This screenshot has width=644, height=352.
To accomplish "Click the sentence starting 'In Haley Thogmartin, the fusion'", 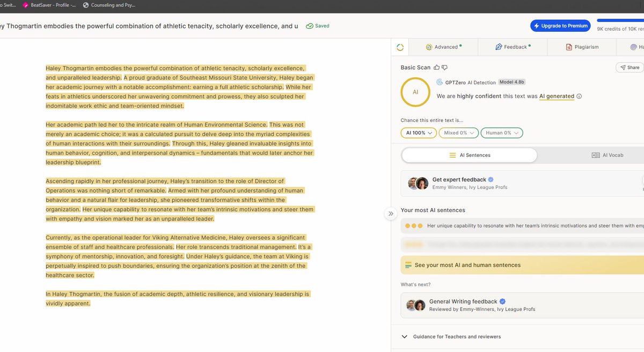I will click(178, 299).
